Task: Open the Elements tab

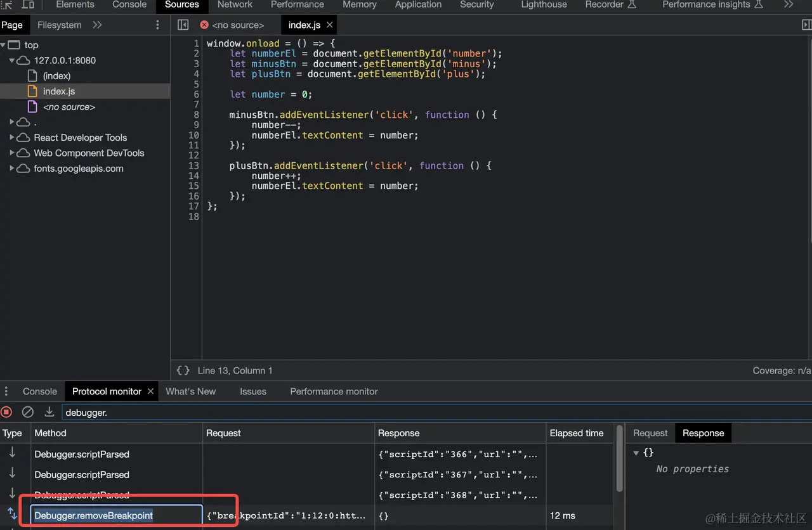Action: (75, 4)
